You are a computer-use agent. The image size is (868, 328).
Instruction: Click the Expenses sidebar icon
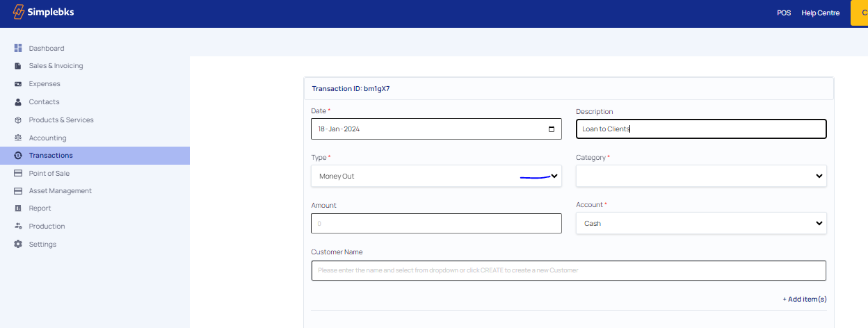[x=18, y=84]
